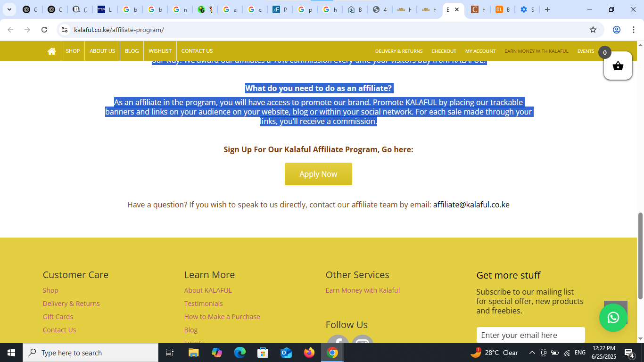
Task: Close the current active tab
Action: click(x=457, y=9)
